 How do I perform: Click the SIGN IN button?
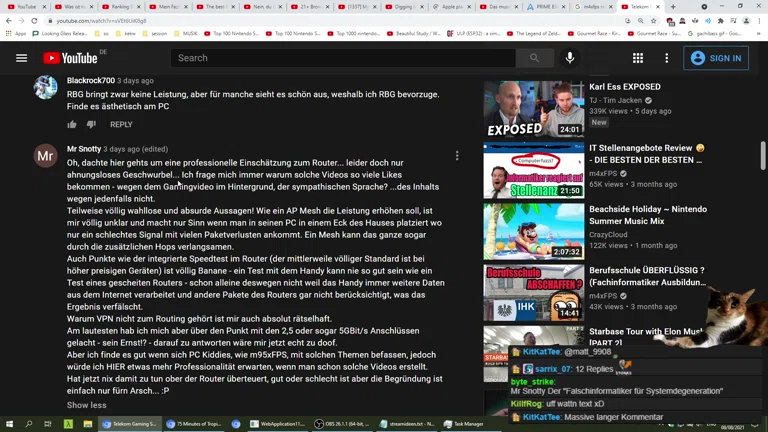tap(716, 58)
